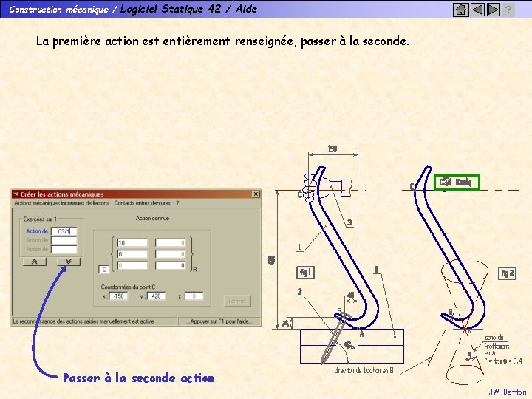Click the 'cone de frottement en A' annotation
Image resolution: width=532 pixels, height=399 pixels.
(497, 345)
